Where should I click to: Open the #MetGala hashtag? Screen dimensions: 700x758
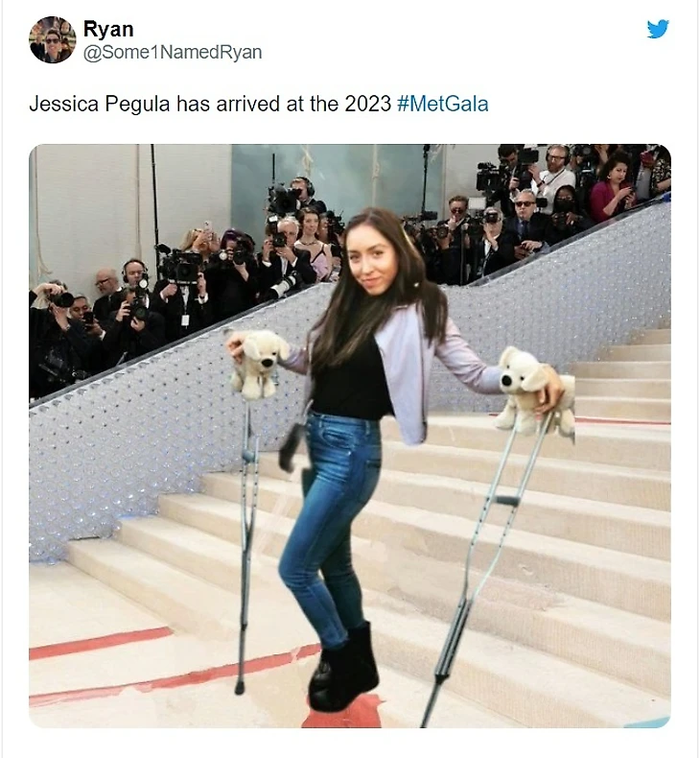[442, 104]
